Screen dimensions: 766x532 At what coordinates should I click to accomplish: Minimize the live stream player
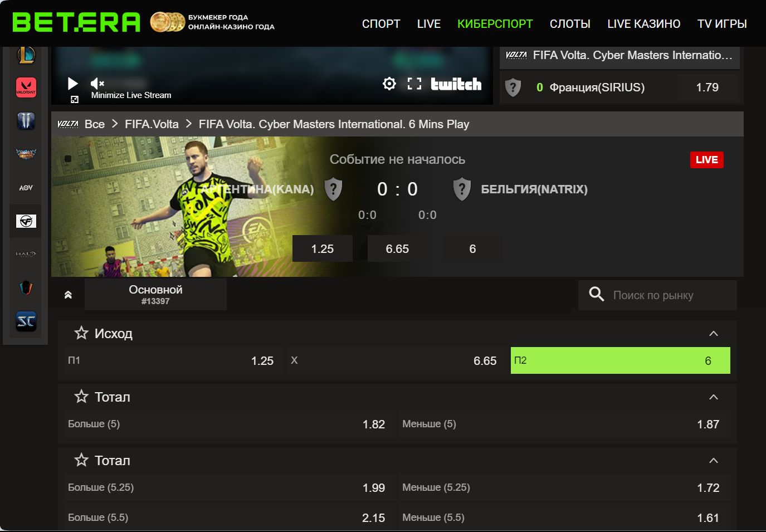point(75,99)
